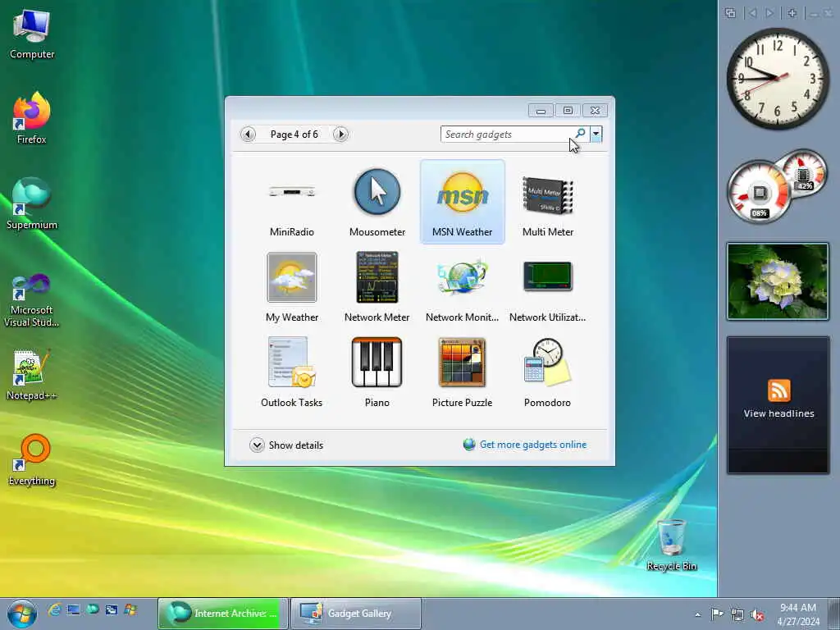This screenshot has width=840, height=630.
Task: Select the MiniRadio gadget icon
Action: point(292,192)
